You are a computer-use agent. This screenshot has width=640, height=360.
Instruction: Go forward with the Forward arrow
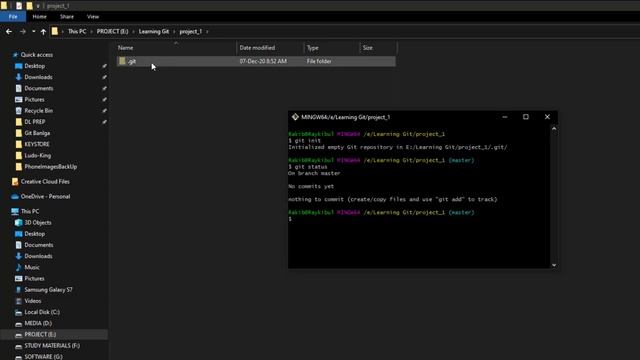click(23, 31)
